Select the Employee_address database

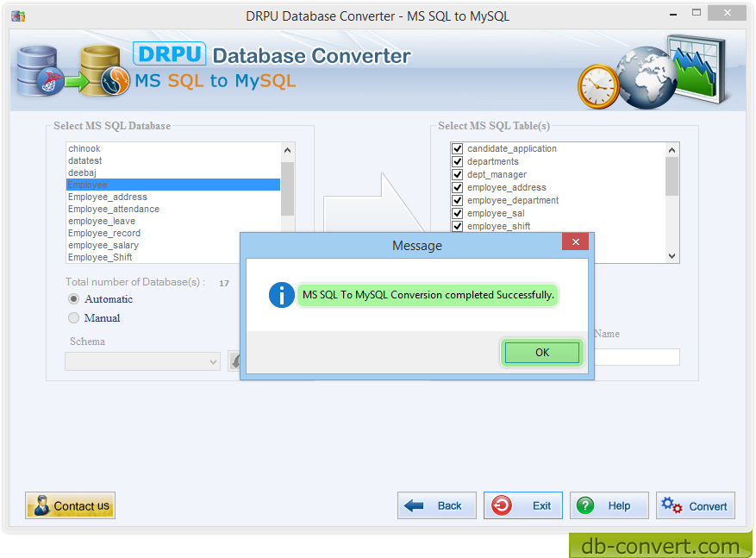click(173, 197)
